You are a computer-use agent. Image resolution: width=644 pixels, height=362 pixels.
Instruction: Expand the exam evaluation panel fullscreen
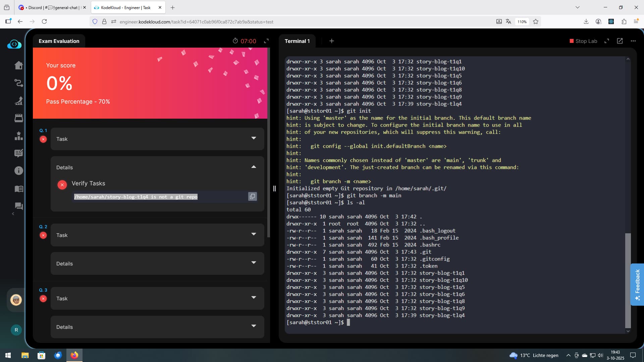[266, 41]
